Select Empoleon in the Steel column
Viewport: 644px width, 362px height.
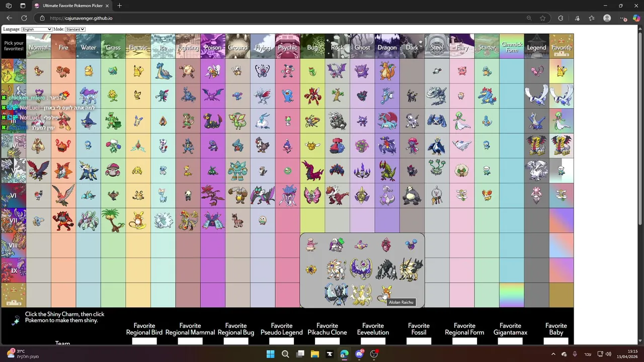point(437,146)
